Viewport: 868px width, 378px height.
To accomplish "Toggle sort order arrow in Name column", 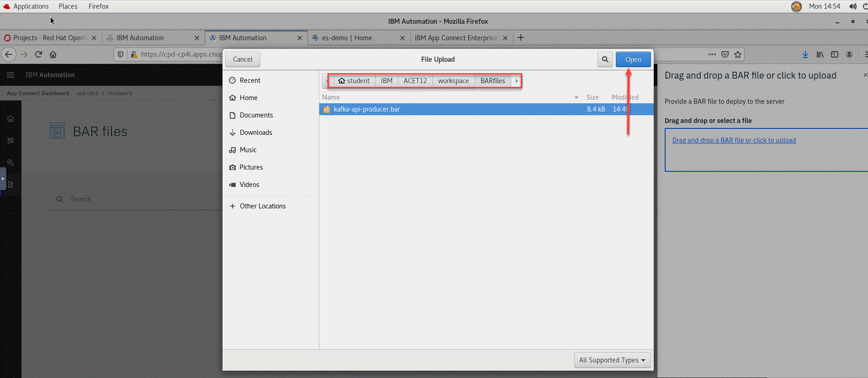I will (x=576, y=97).
